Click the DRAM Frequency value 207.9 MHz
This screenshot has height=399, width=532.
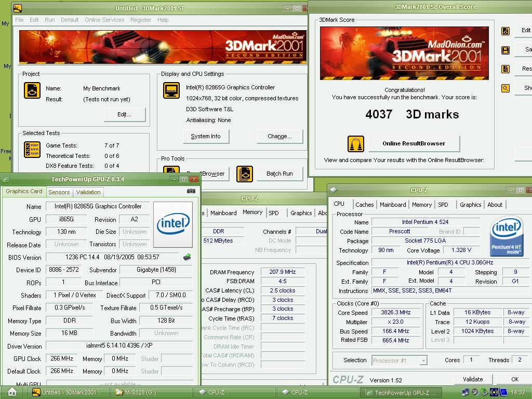point(283,272)
